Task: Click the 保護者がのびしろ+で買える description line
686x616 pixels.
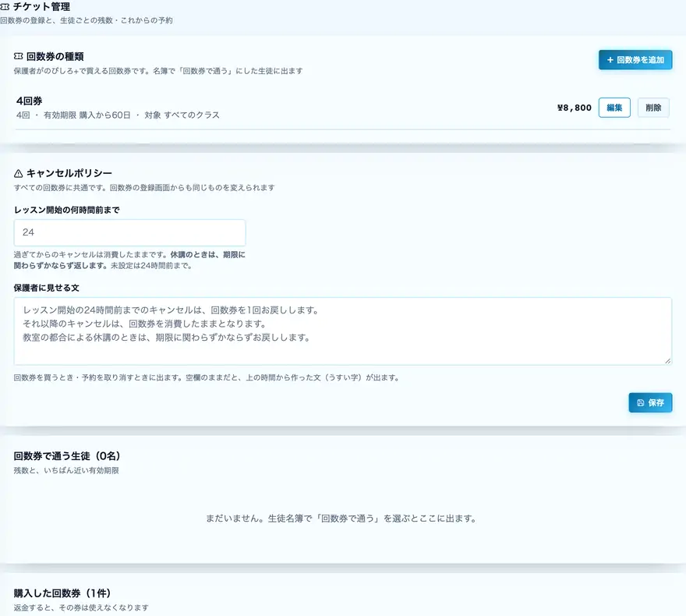Action: click(x=158, y=71)
